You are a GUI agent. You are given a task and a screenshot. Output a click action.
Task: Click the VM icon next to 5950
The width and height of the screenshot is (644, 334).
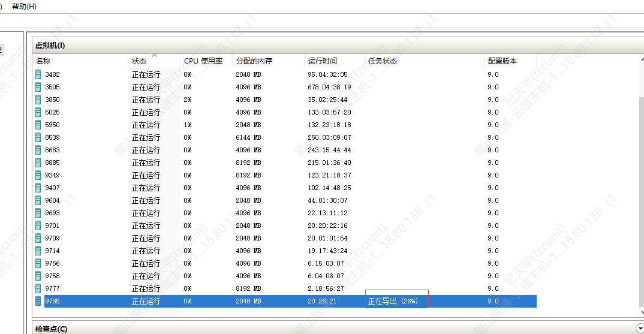(38, 125)
